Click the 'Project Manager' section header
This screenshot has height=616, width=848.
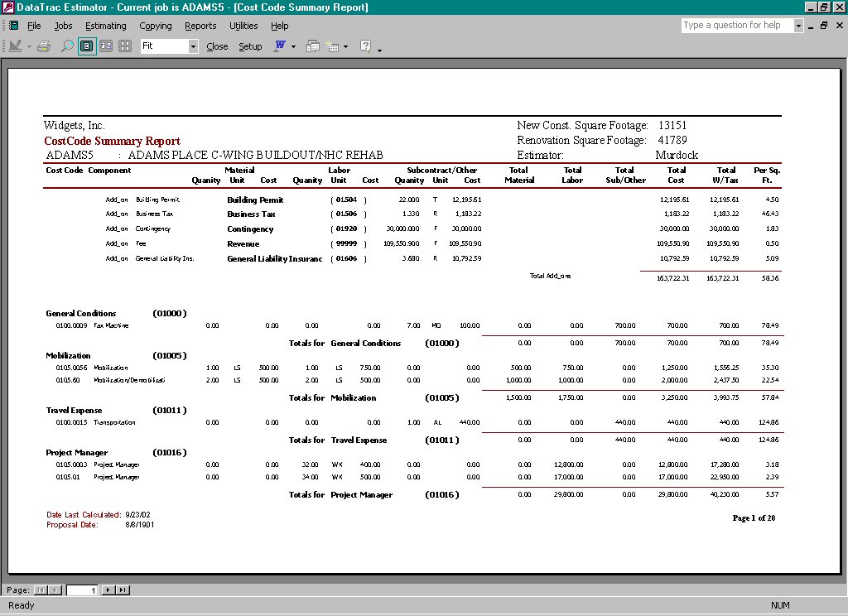[77, 452]
